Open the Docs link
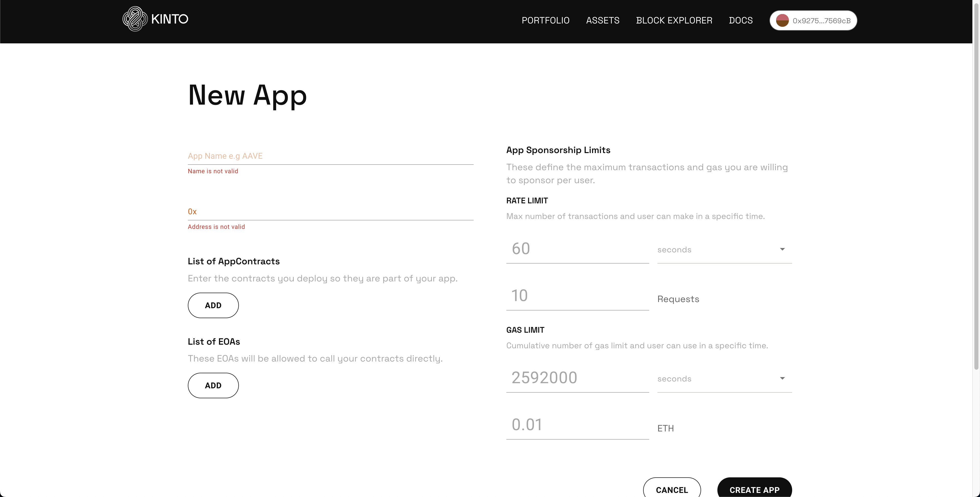 pos(740,20)
